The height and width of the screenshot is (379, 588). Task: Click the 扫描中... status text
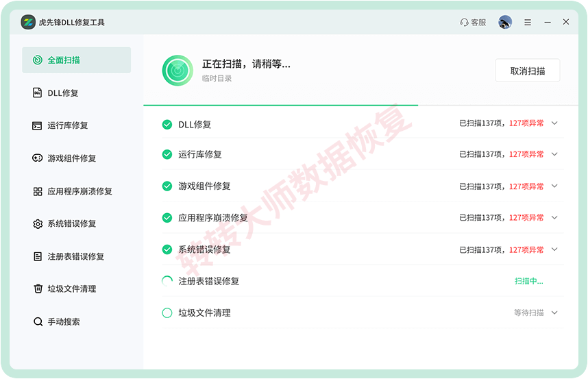point(529,281)
